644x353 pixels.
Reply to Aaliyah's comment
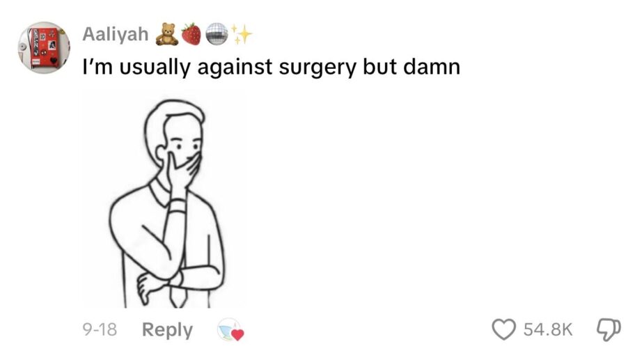pyautogui.click(x=167, y=330)
